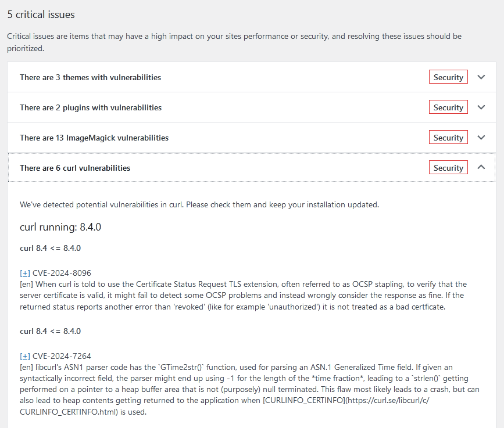Click the Security badge on themes row
The width and height of the screenshot is (504, 428).
448,77
